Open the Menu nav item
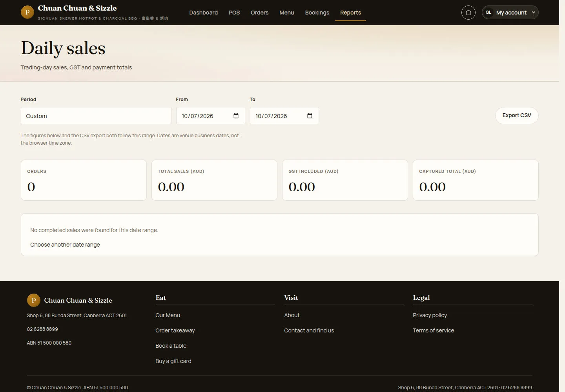 tap(286, 13)
